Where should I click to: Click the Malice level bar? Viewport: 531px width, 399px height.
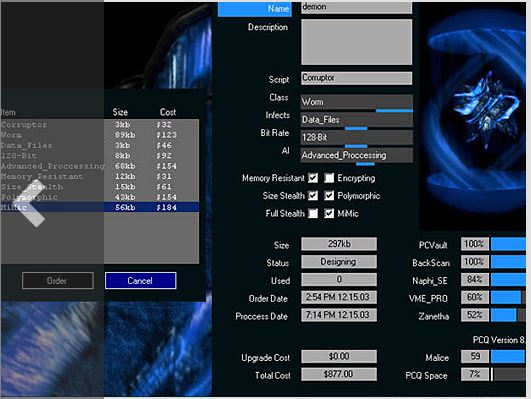pyautogui.click(x=508, y=357)
